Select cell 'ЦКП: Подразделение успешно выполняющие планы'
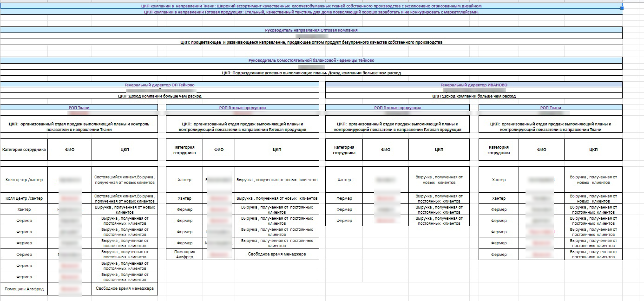The width and height of the screenshot is (644, 301). click(x=311, y=73)
